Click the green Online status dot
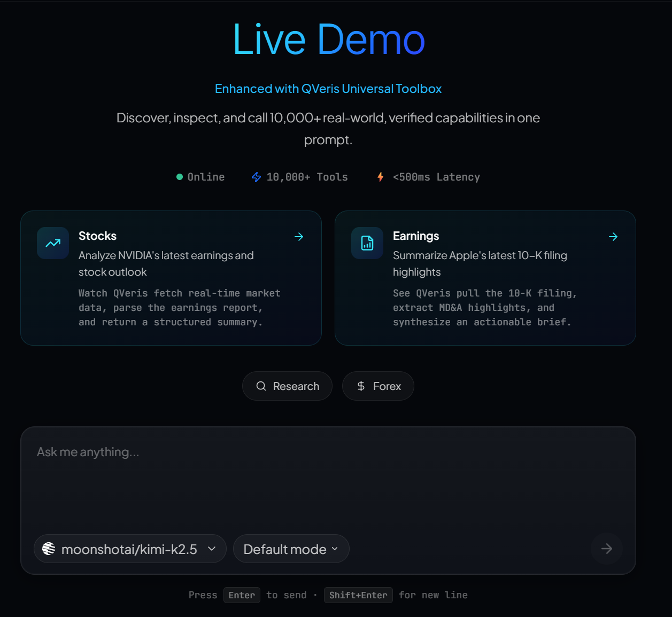Screen dimensions: 672x617 180,177
